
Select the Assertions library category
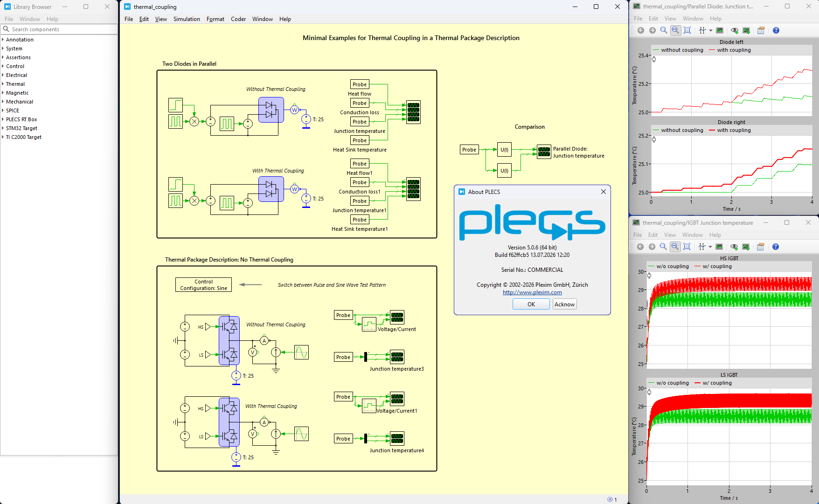18,57
